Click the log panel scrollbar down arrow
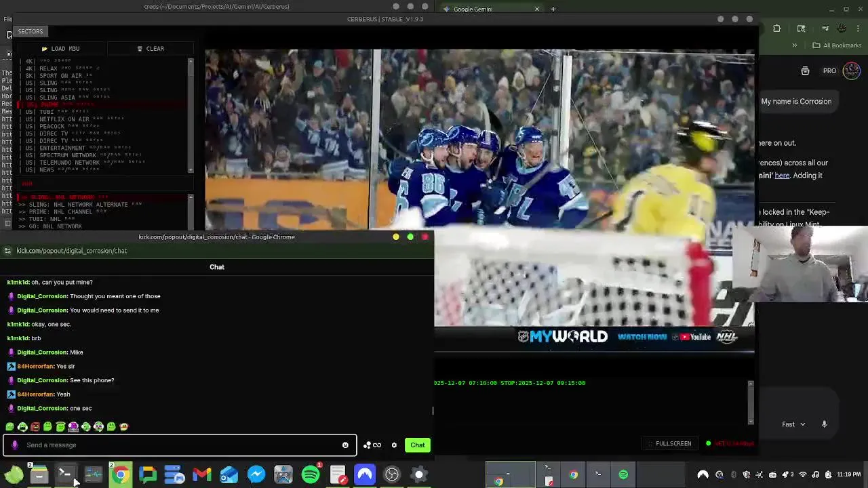The height and width of the screenshot is (488, 868). [x=750, y=422]
